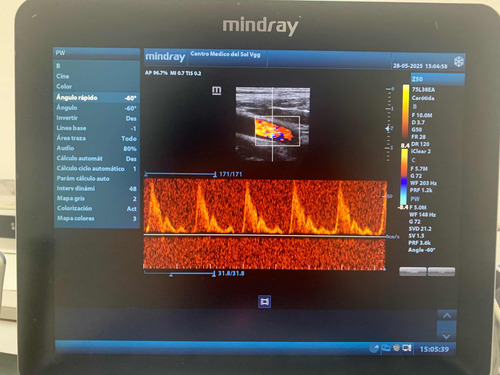Click the Centro Medico del Sol Vgg title
Image resolution: width=500 pixels, height=375 pixels.
(225, 54)
